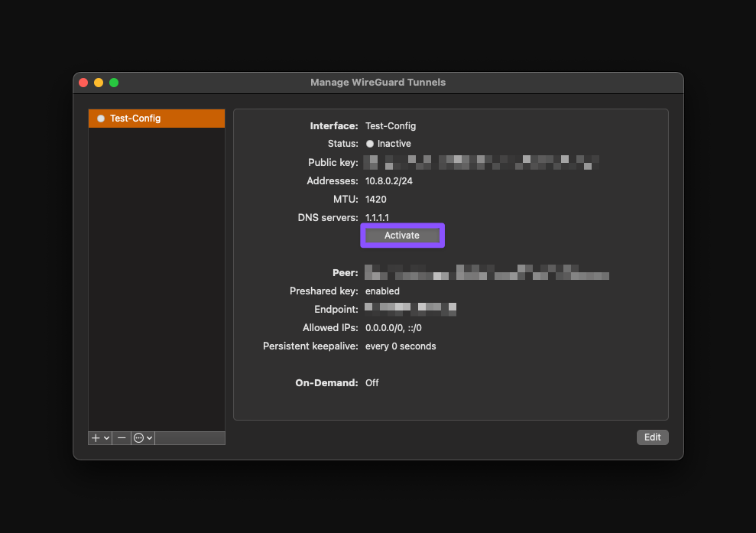Screen dimensions: 756x533
Task: Close the Manage WireGuard Tunnels window
Action: [x=83, y=83]
